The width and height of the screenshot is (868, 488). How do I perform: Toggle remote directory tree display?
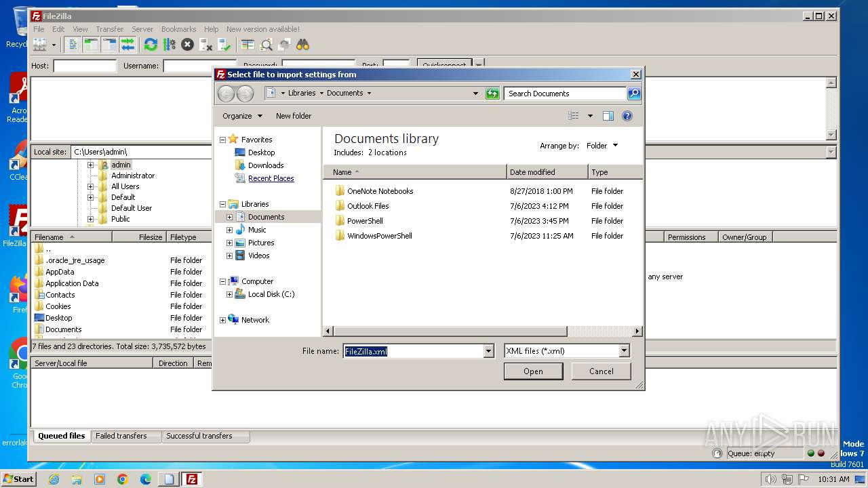click(x=109, y=45)
